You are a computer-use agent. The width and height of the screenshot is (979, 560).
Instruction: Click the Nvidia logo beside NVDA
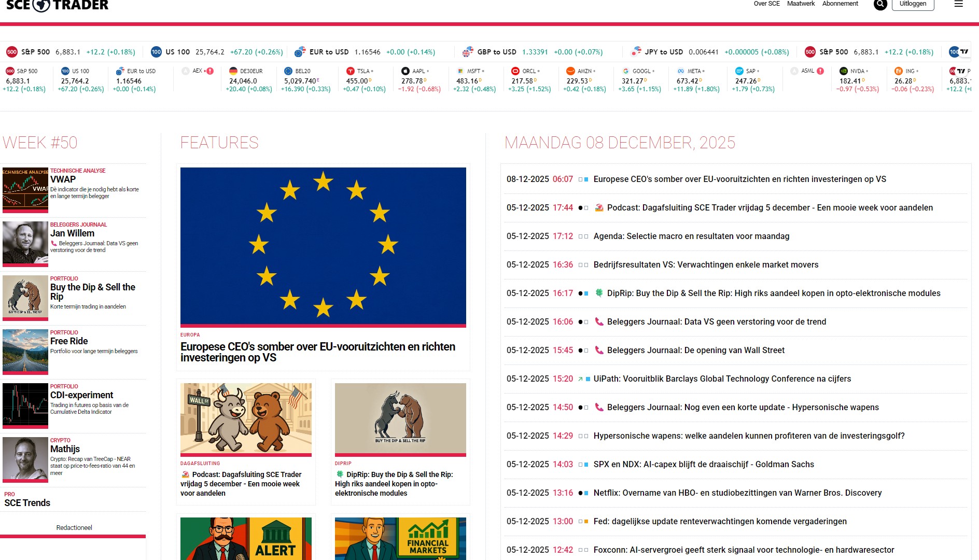844,71
